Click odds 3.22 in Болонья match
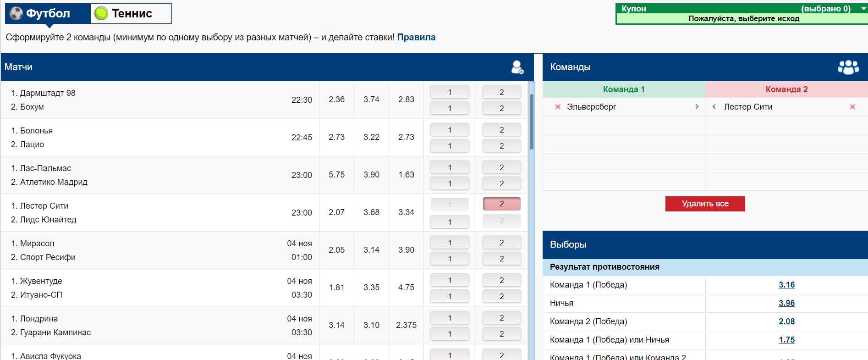Image resolution: width=868 pixels, height=360 pixels. 371,137
